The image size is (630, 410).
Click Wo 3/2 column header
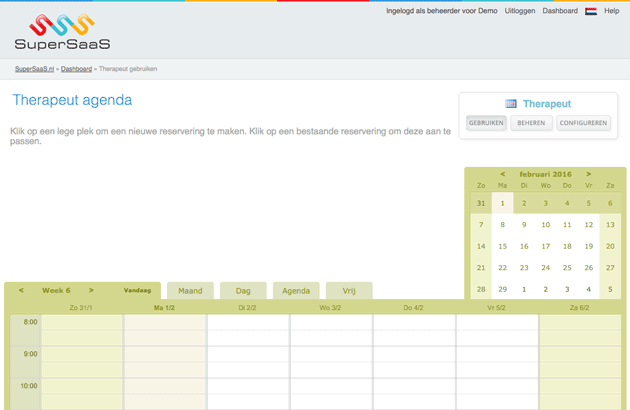coord(330,308)
